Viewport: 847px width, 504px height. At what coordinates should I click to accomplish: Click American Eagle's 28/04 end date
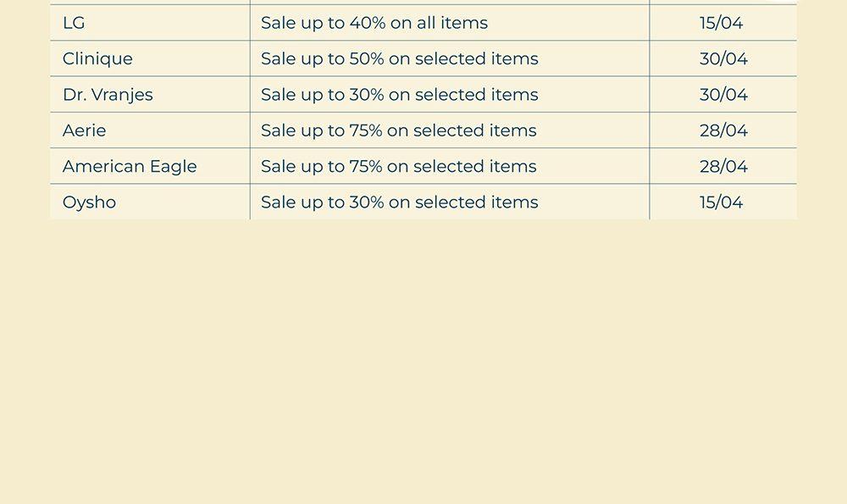click(x=723, y=167)
